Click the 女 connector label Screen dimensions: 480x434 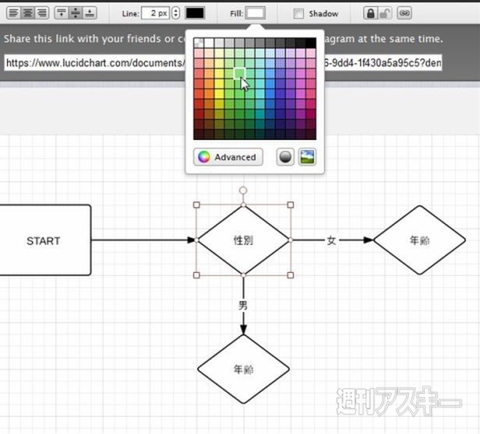331,240
